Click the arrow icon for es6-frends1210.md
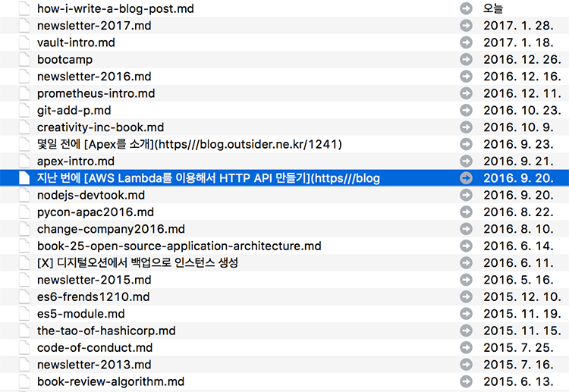Viewport: 569px width, 392px height. click(466, 296)
